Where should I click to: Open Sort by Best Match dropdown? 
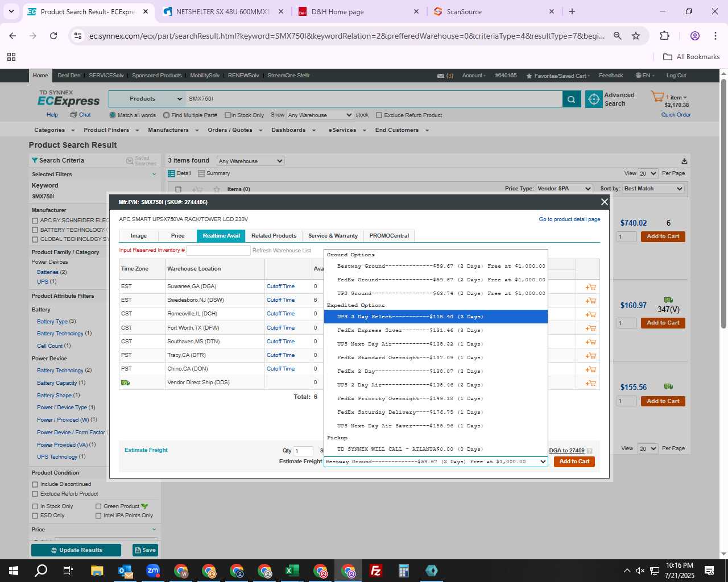pos(653,189)
